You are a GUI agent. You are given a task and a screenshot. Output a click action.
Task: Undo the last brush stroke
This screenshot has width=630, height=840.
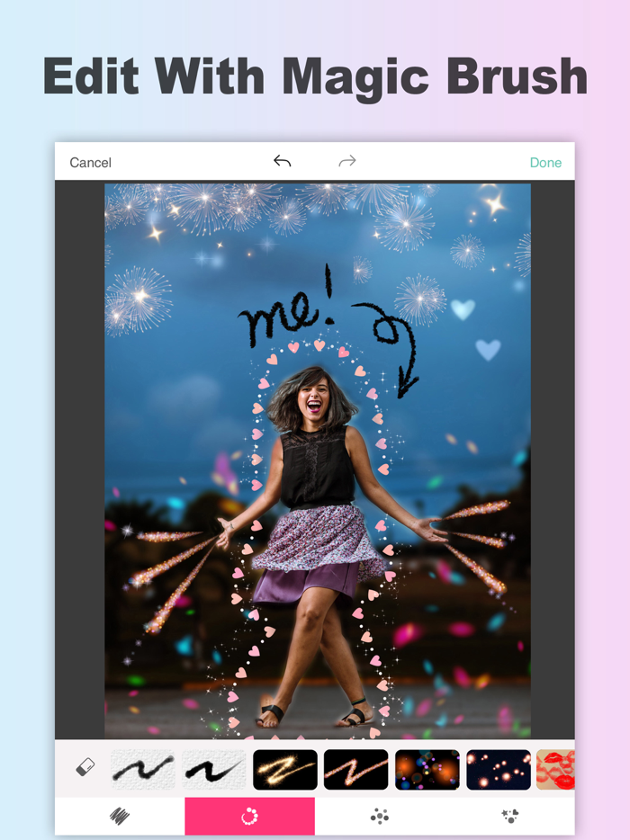coord(282,161)
